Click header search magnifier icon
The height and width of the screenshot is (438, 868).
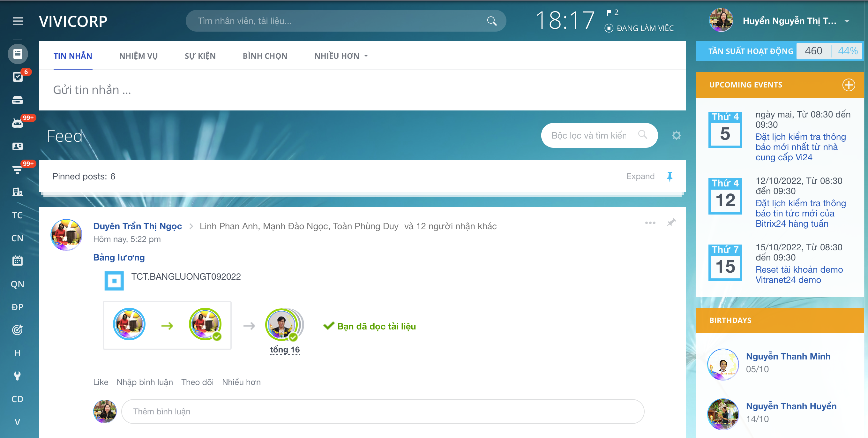492,21
